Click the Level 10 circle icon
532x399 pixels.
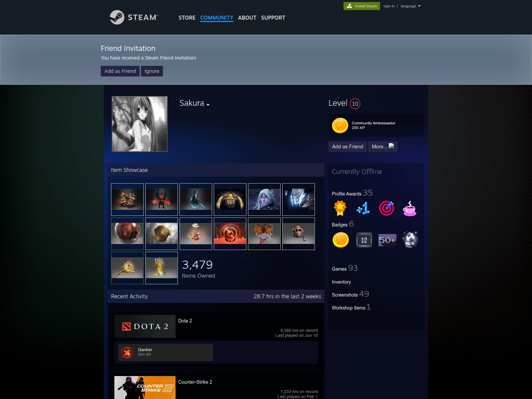[355, 104]
